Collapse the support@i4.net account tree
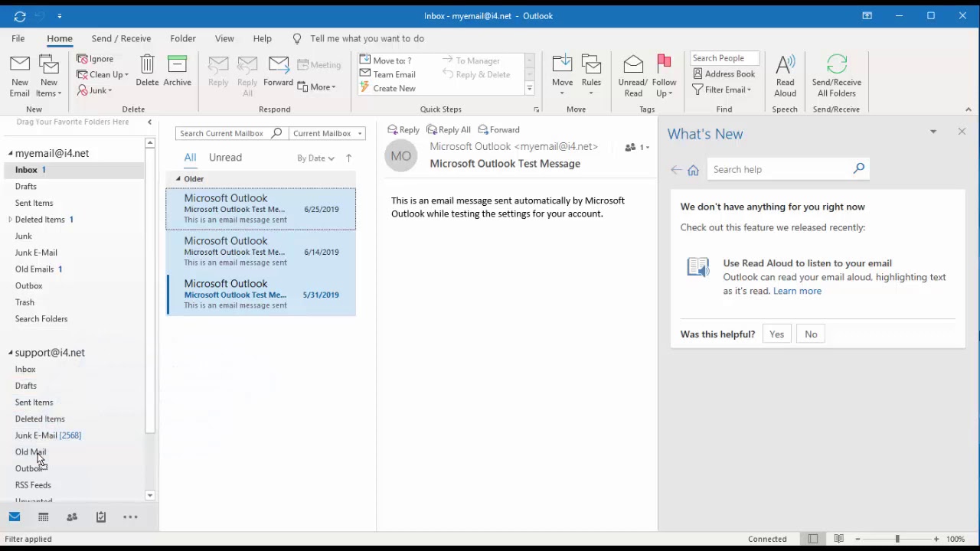The width and height of the screenshot is (980, 551). (x=11, y=353)
